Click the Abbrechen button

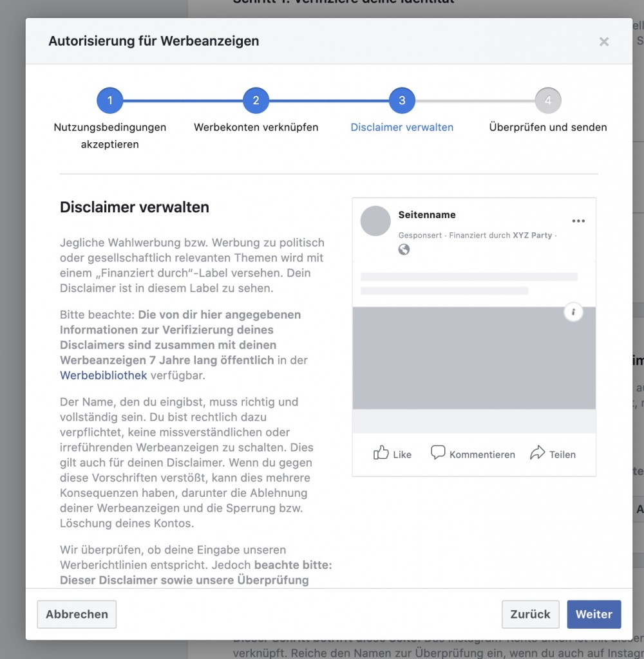point(77,614)
